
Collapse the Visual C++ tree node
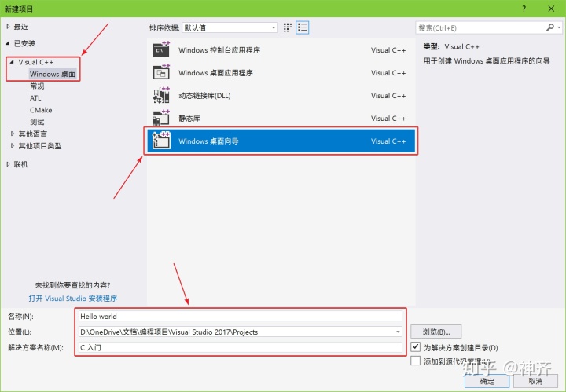point(12,62)
